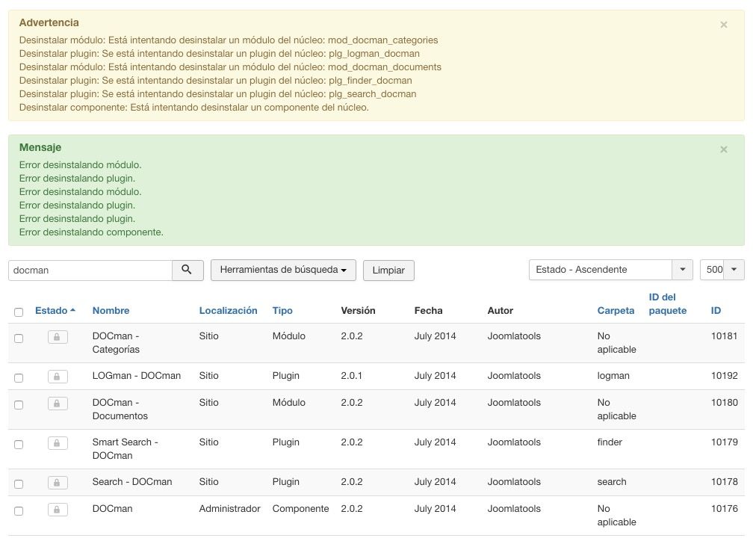This screenshot has width=756, height=547.
Task: Sort table by Nombre column
Action: click(111, 311)
